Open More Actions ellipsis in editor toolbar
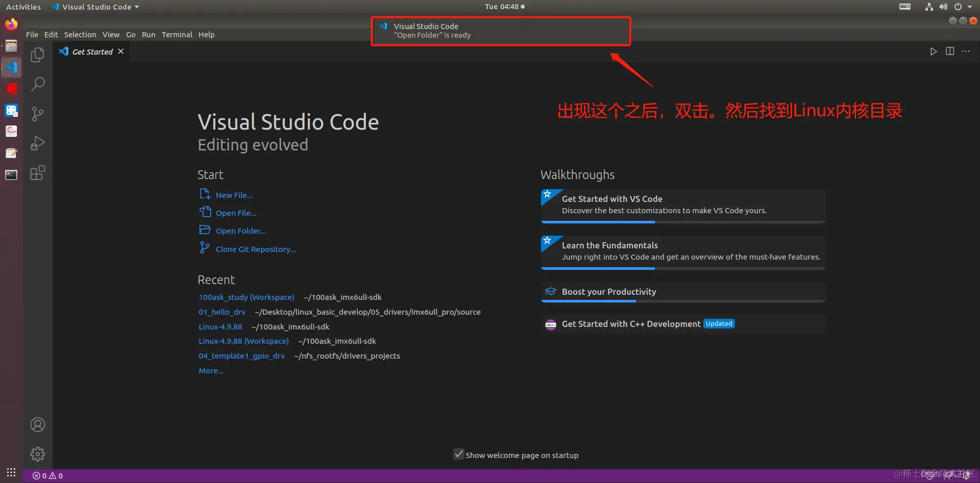 pyautogui.click(x=966, y=52)
